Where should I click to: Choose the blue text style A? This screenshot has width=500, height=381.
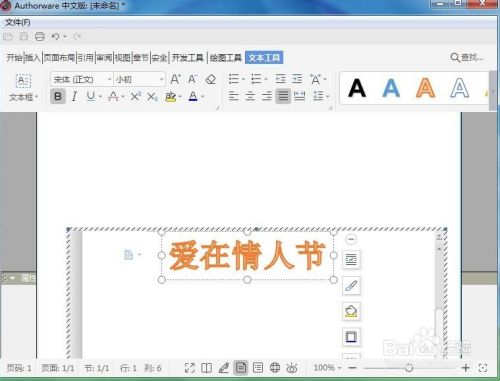coord(391,88)
